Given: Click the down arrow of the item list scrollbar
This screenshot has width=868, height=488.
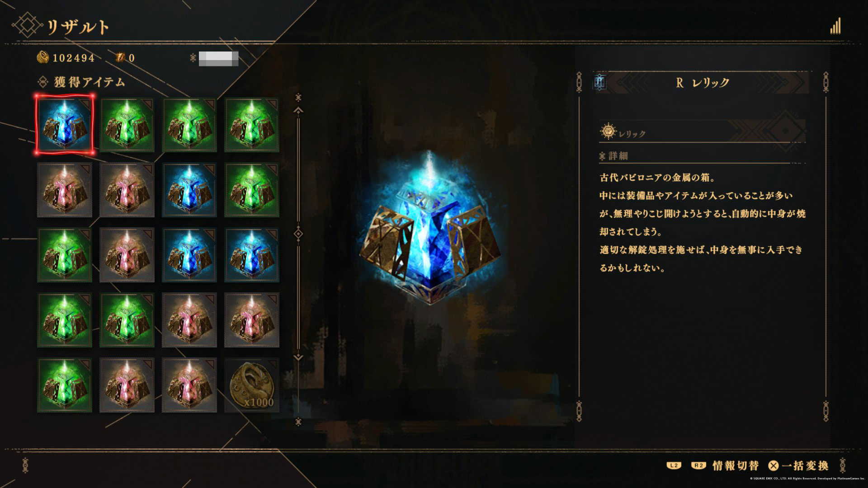Looking at the screenshot, I should (x=298, y=357).
